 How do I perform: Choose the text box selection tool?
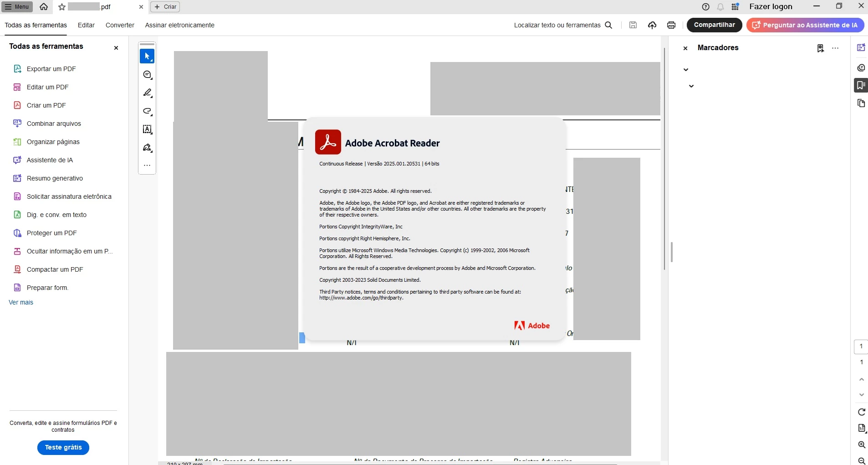[x=147, y=129]
